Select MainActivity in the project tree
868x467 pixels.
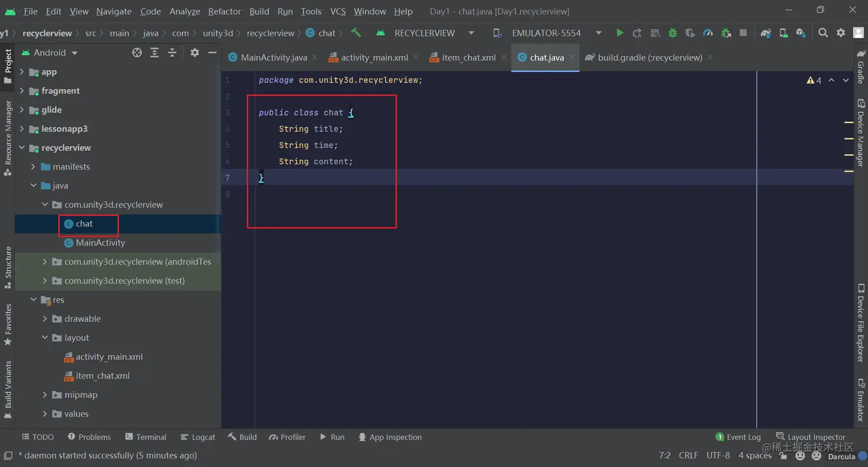point(100,243)
